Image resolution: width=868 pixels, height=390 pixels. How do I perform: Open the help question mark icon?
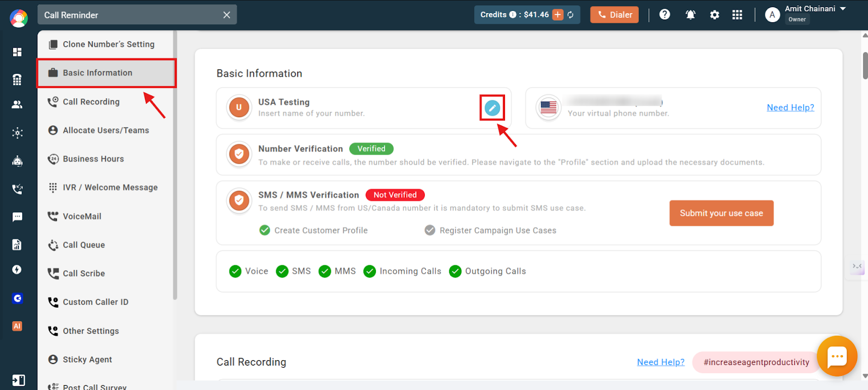tap(665, 15)
